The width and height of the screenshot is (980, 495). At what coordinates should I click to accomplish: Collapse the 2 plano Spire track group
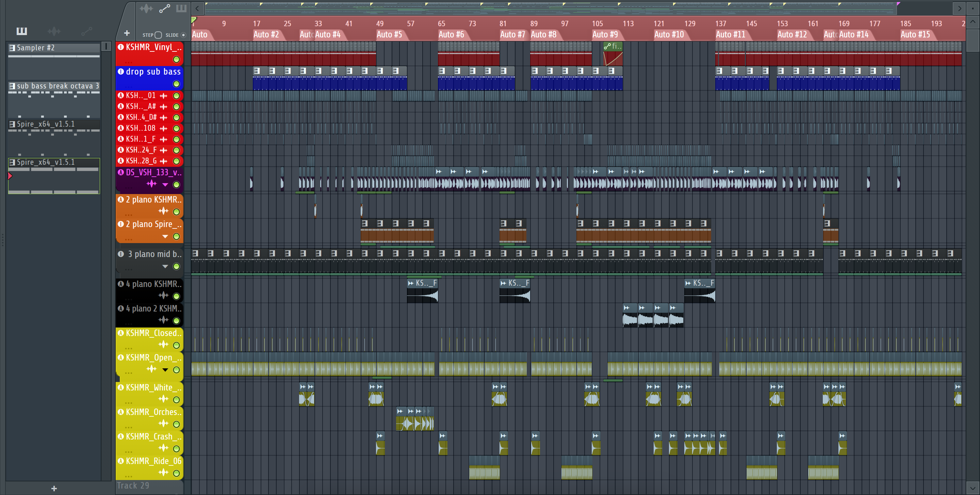tap(165, 237)
